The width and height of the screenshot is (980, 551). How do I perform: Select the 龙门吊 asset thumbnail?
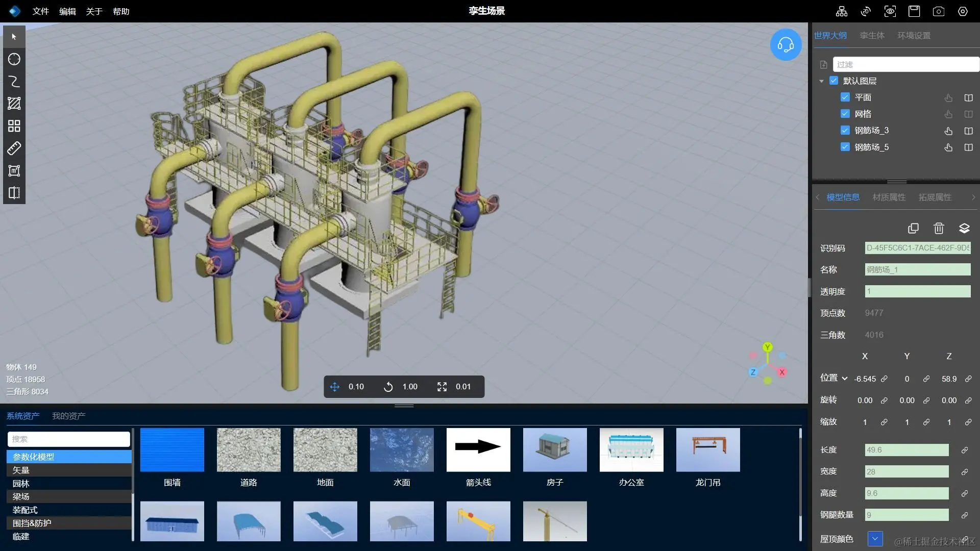(707, 450)
